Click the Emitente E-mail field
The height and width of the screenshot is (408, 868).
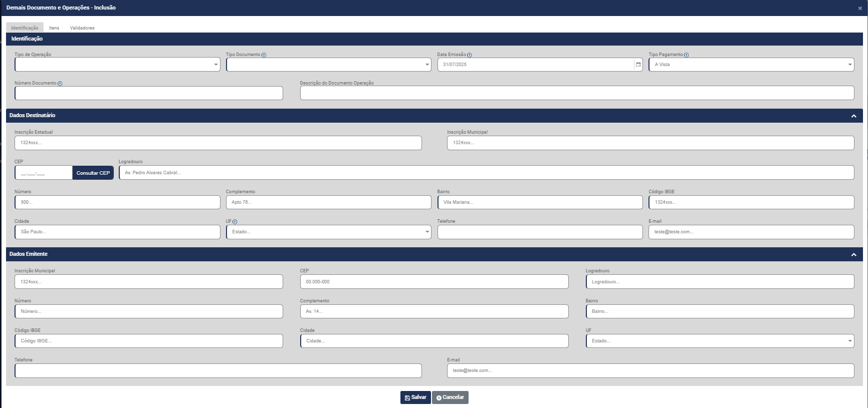pos(650,370)
